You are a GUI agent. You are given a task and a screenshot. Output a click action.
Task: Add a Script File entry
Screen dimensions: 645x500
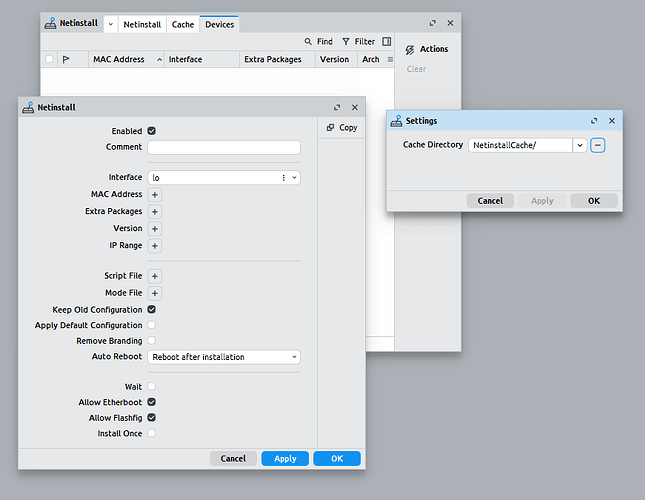pos(155,276)
